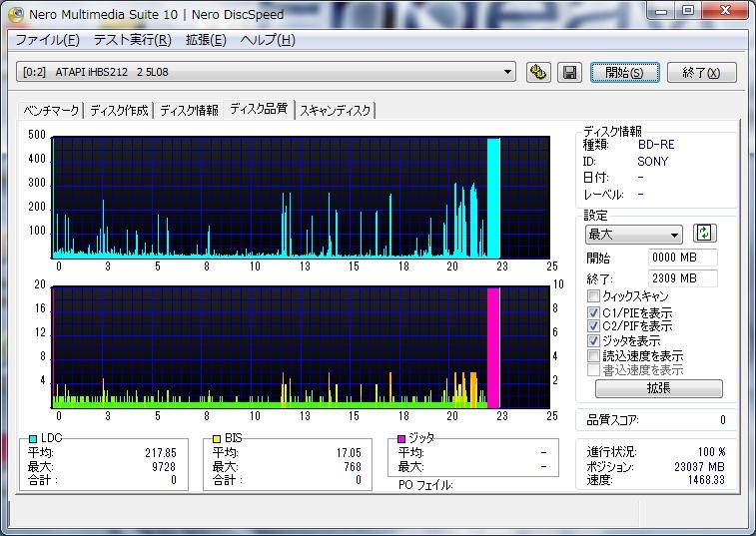756x536 pixels.
Task: Click the Nero DiscSpeed title bar icon
Action: (15, 14)
